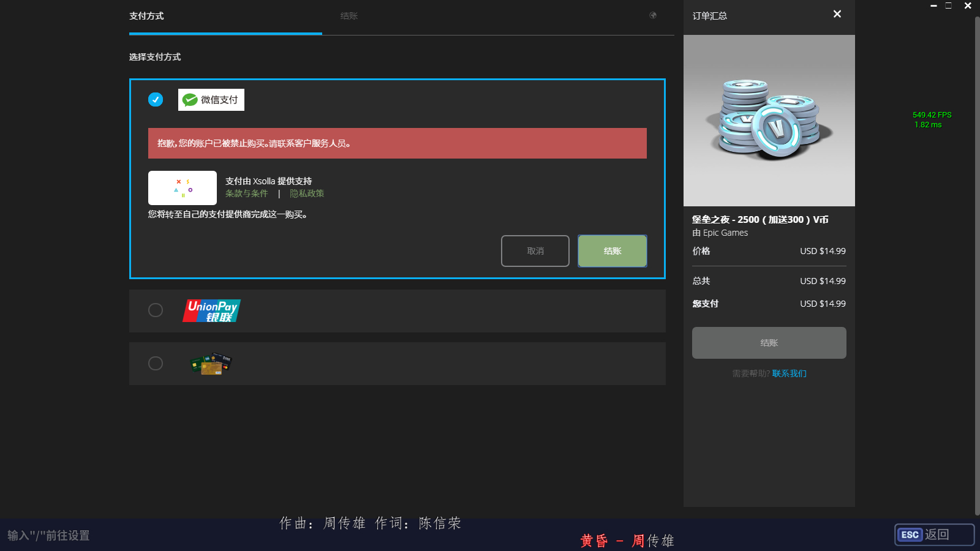The width and height of the screenshot is (980, 551).
Task: Click the UnionPay logo
Action: (x=212, y=311)
